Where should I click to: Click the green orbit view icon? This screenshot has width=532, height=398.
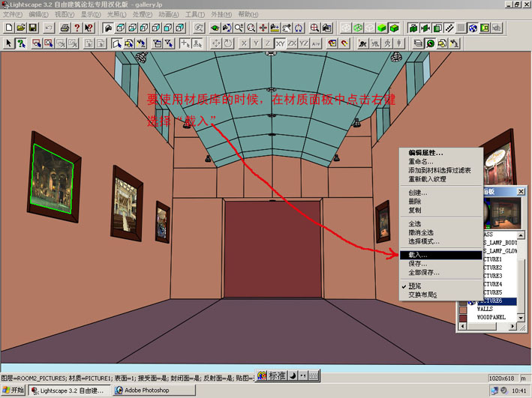tap(215, 28)
